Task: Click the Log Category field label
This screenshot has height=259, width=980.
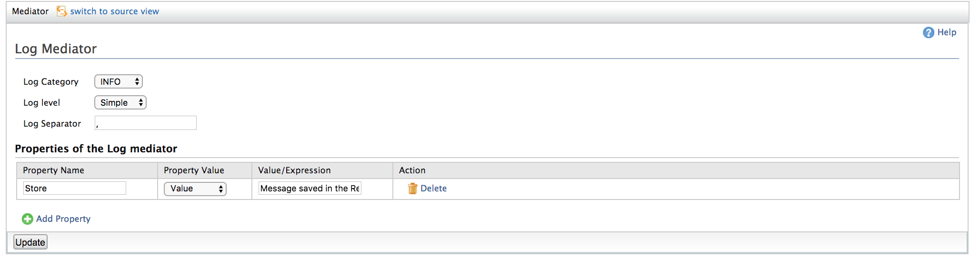Action: [51, 82]
